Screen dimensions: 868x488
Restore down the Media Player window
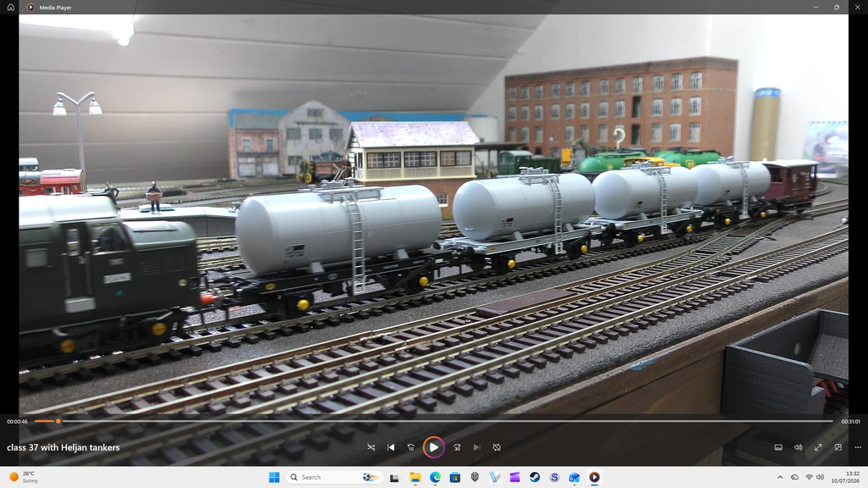pyautogui.click(x=837, y=7)
